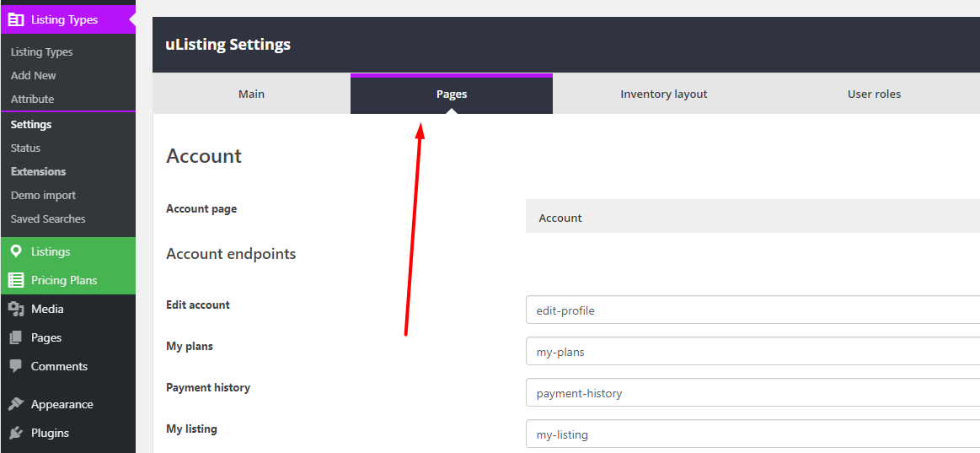Click the Appearance paintbrush icon
This screenshot has height=453, width=980.
(x=16, y=404)
